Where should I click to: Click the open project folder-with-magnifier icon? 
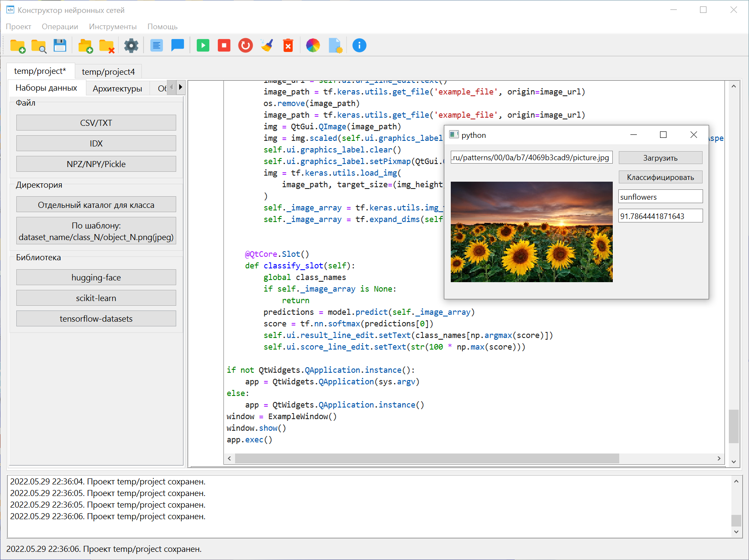point(39,46)
